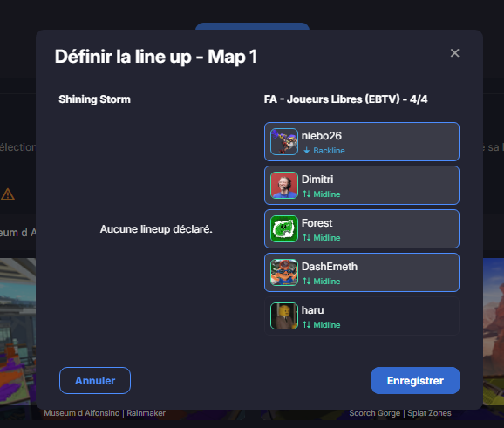The height and width of the screenshot is (428, 504).
Task: Deselect niebo26 from the lineup
Action: pyautogui.click(x=362, y=142)
